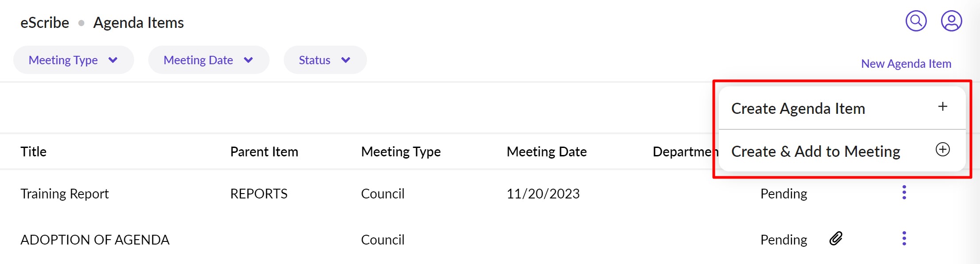
Task: Sort by the Parent Item column header
Action: 264,152
